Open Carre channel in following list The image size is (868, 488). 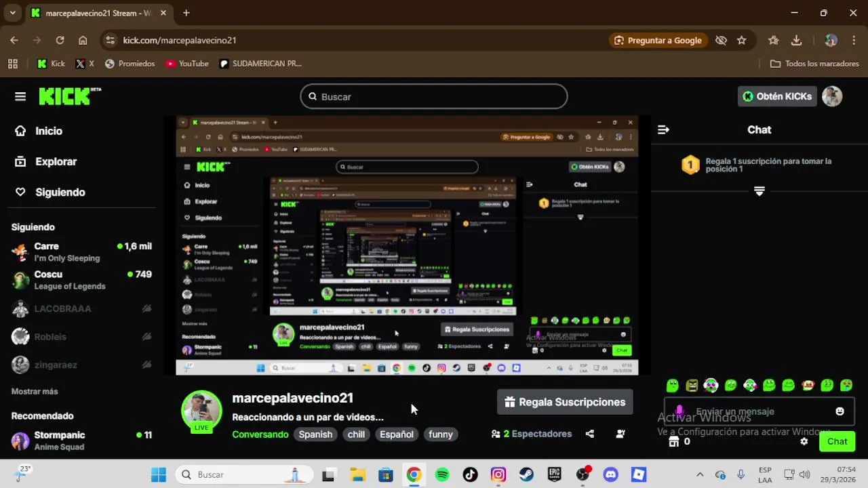[81, 251]
